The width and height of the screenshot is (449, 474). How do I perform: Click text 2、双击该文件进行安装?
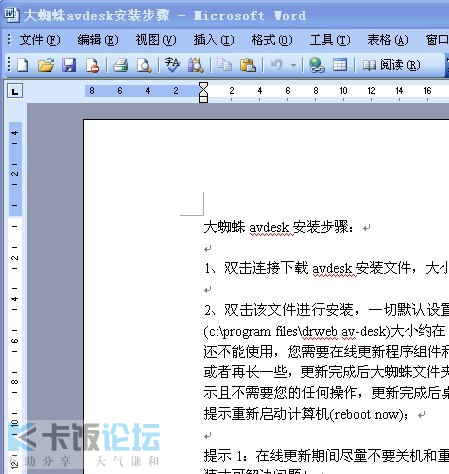coord(279,310)
